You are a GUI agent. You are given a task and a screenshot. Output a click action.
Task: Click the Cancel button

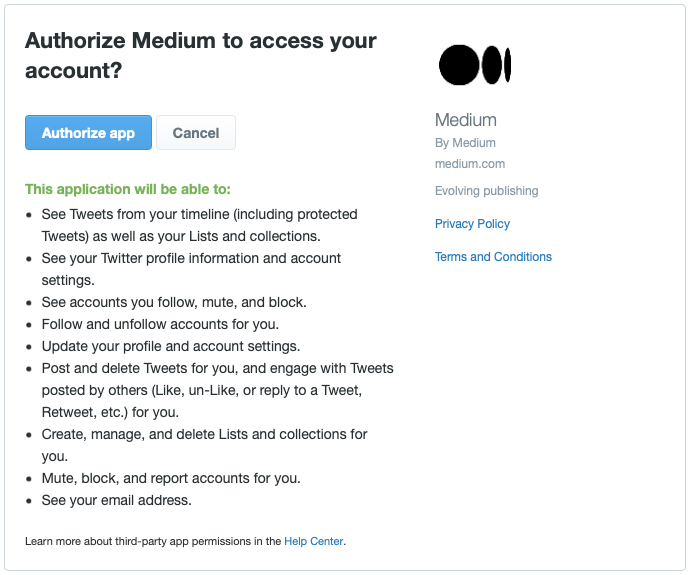point(196,133)
